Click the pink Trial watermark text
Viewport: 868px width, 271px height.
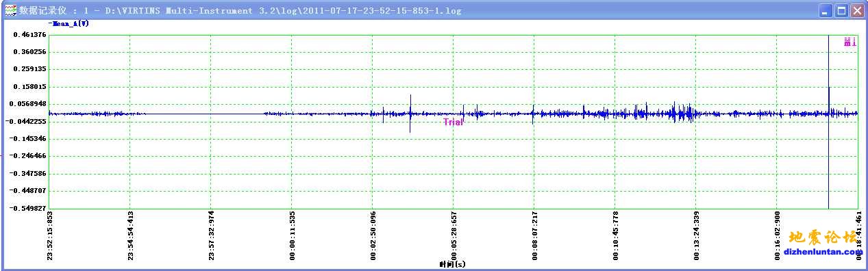coord(453,122)
